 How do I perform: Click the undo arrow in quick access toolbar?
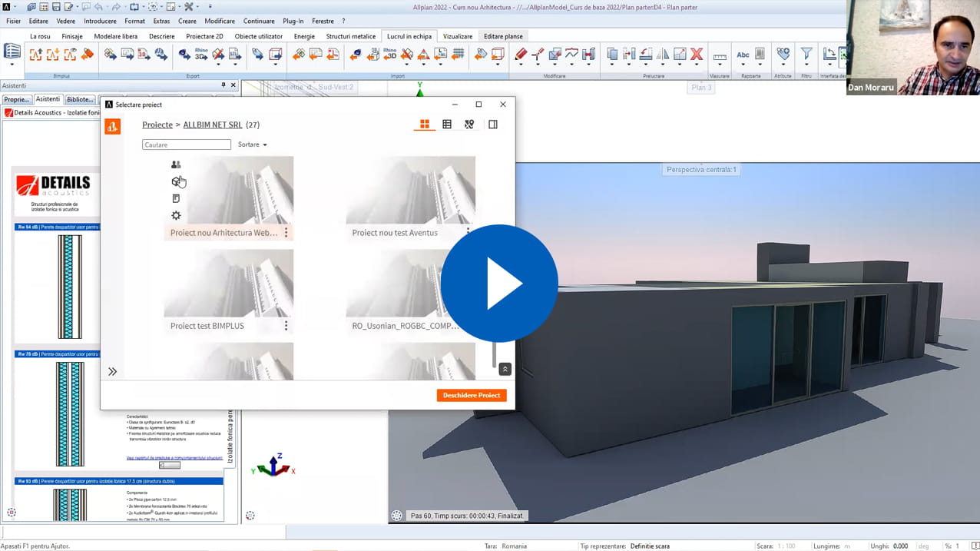[x=98, y=7]
